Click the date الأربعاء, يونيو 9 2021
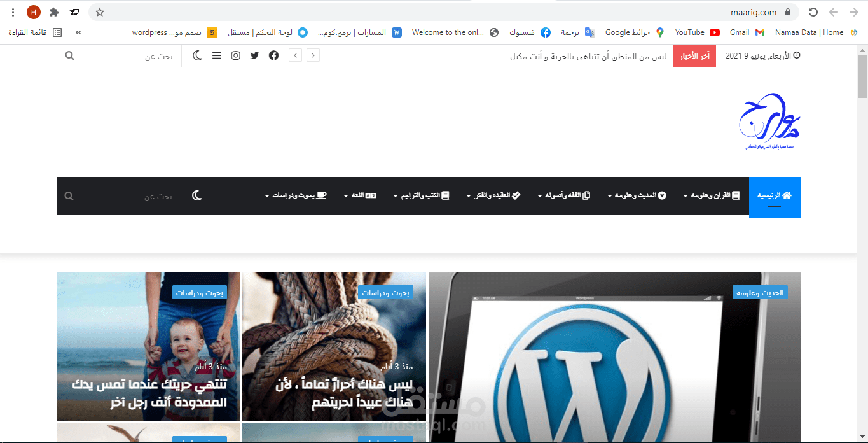 (762, 56)
